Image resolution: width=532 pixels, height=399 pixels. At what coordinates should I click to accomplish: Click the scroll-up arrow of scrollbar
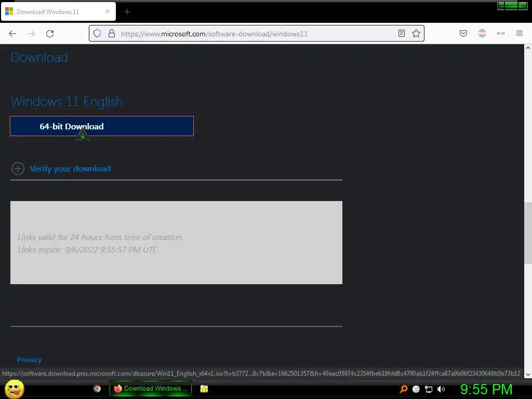click(x=528, y=48)
